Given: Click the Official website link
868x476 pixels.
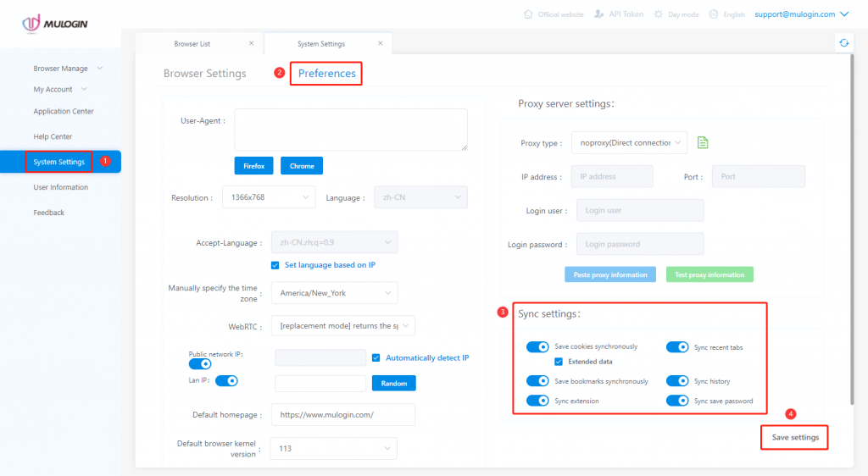Looking at the screenshot, I should (561, 14).
